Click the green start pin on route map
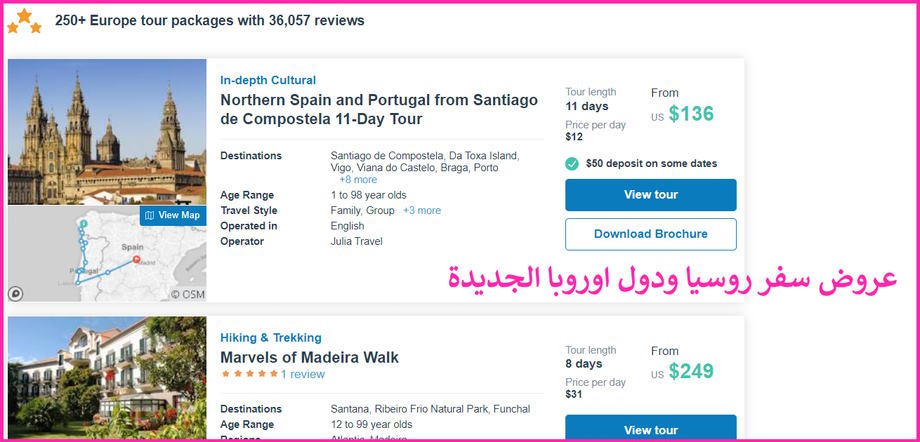Image resolution: width=920 pixels, height=442 pixels. point(84,224)
